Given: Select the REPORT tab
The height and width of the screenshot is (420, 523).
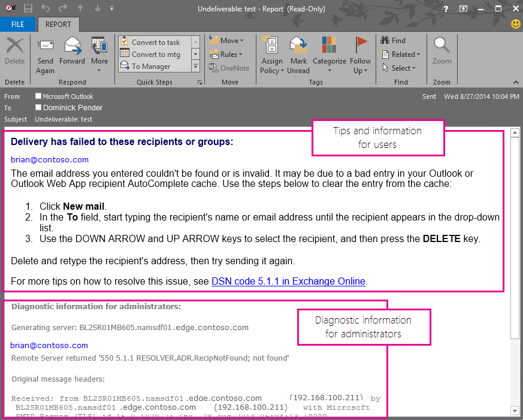Looking at the screenshot, I should click(x=58, y=25).
